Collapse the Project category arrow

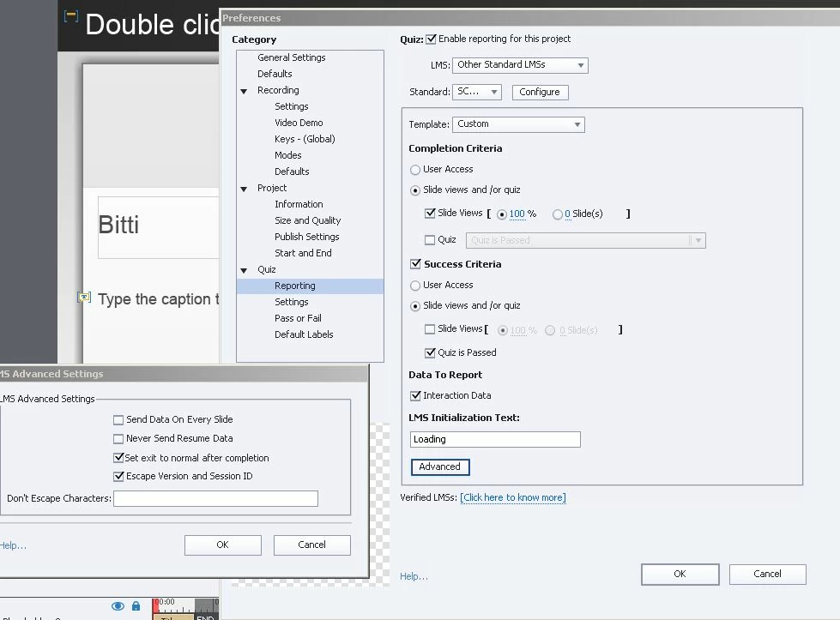tap(244, 189)
